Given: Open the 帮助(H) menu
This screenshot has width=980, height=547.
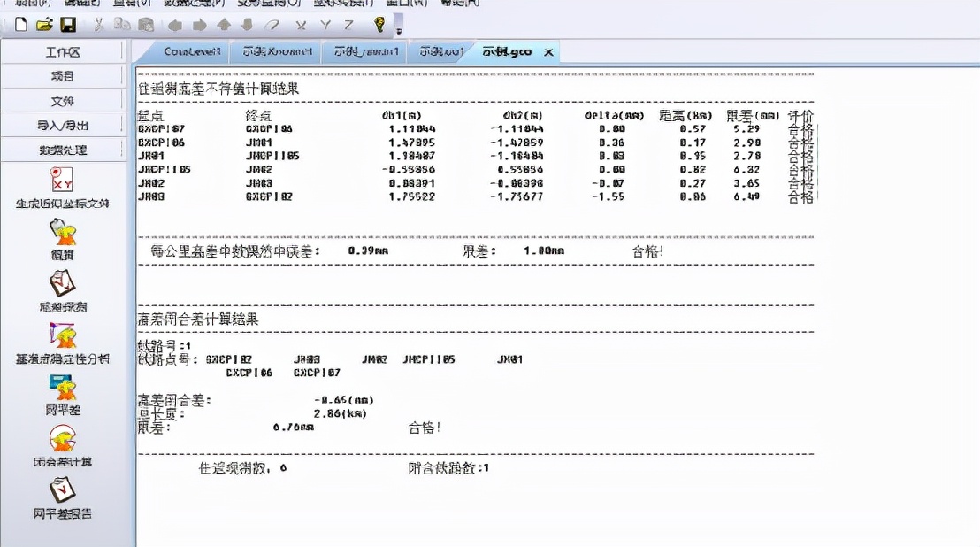Looking at the screenshot, I should (x=459, y=4).
